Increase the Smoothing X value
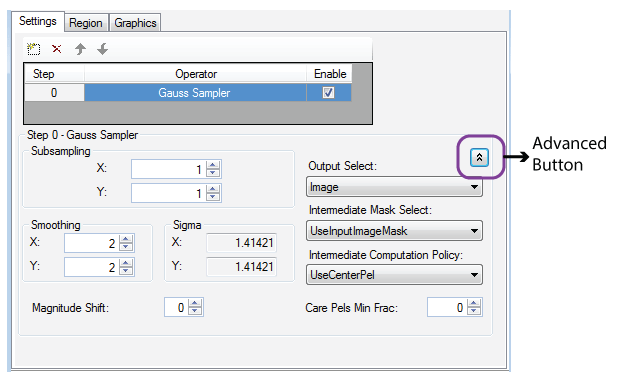This screenshot has width=619, height=379. coord(126,239)
